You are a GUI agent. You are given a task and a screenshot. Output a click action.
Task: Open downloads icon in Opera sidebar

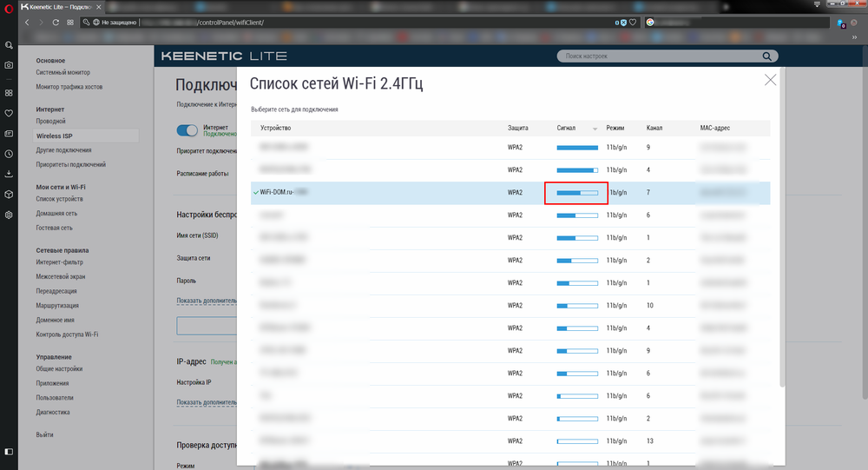(9, 174)
